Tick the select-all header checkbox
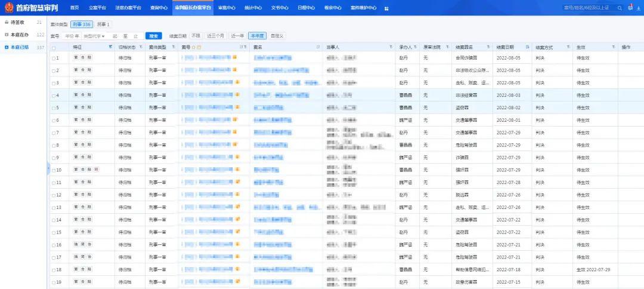644x289 pixels. tap(54, 48)
